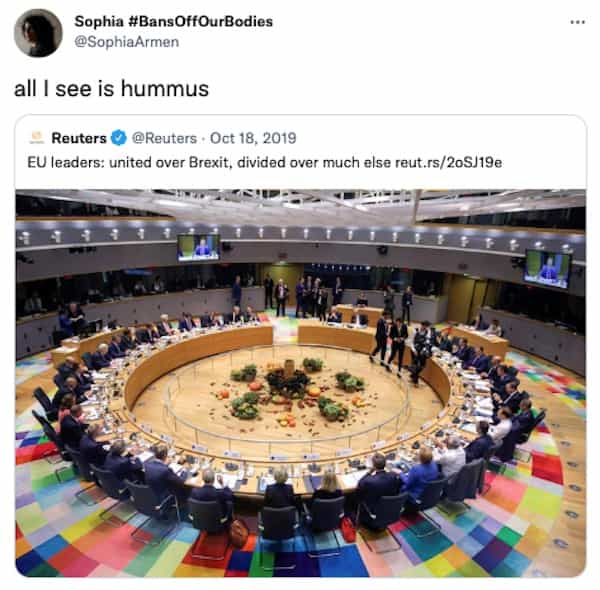
Task: Click the blue verified badge beside Reuters
Action: tap(119, 137)
